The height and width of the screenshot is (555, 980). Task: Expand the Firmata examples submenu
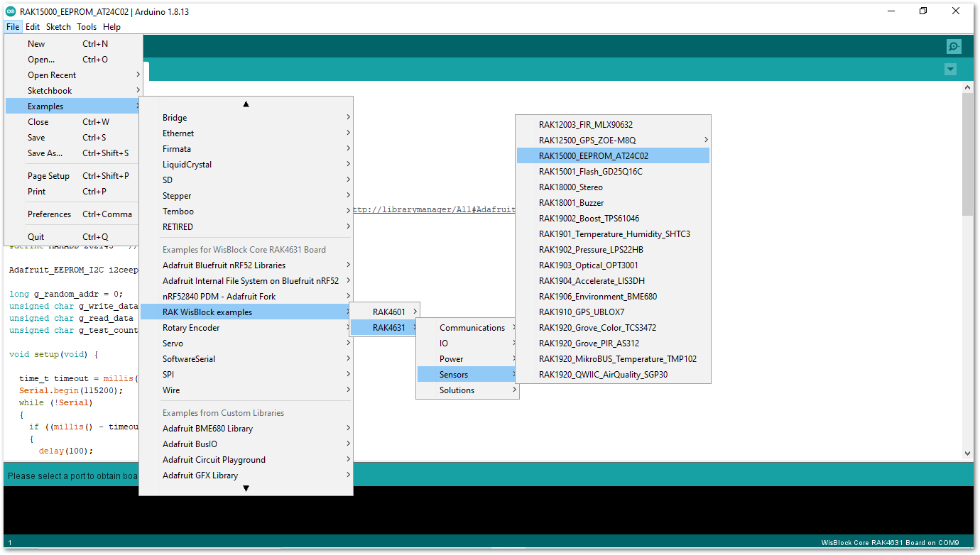point(246,149)
